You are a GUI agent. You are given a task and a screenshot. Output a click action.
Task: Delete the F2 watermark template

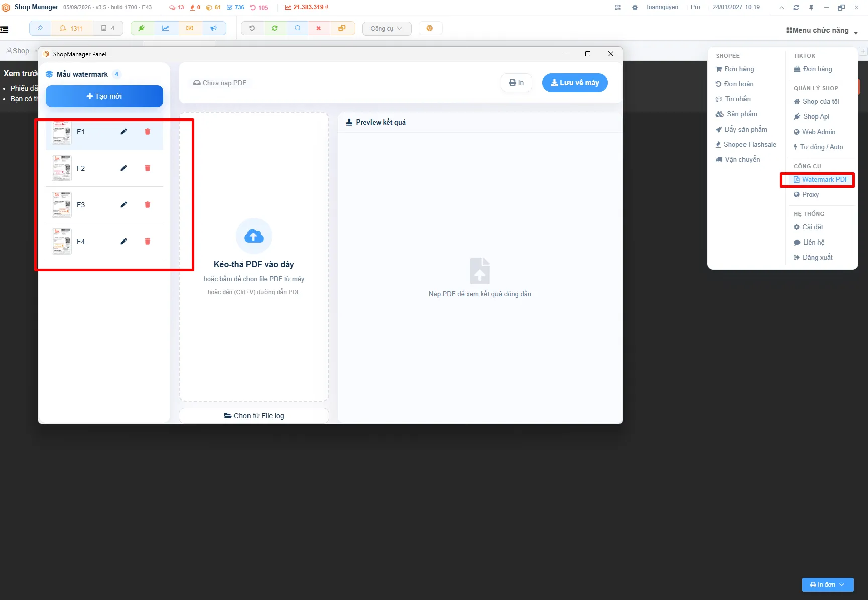click(x=148, y=168)
